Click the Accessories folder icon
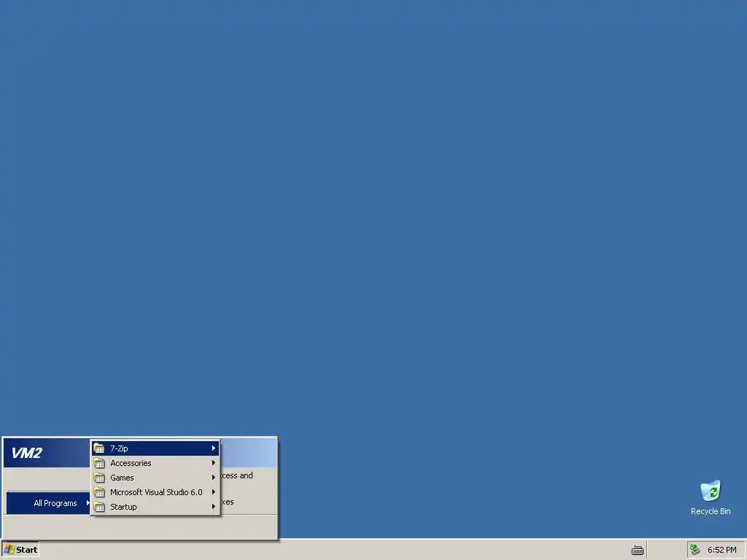This screenshot has height=560, width=747. pyautogui.click(x=99, y=463)
